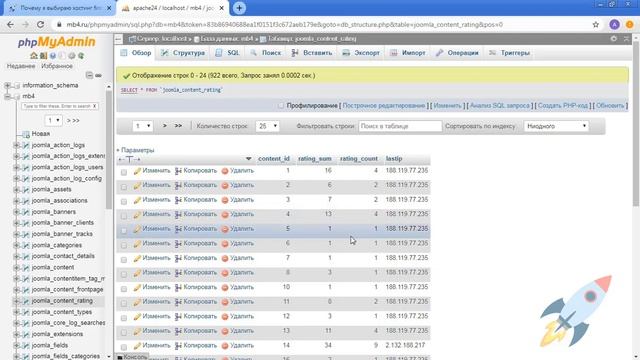
Task: Click the pencil edit icon for content_id 14
Action: coord(137,346)
